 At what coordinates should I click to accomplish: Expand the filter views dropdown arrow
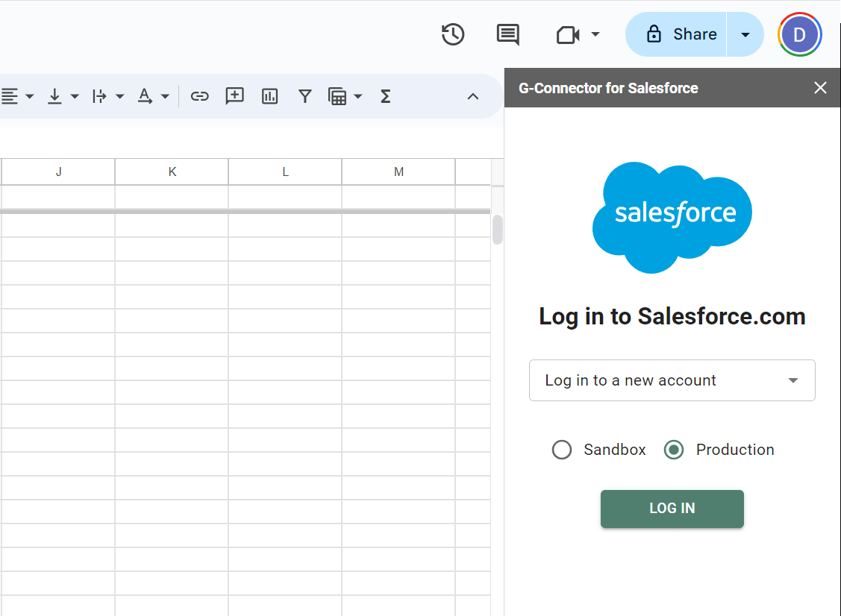tap(358, 96)
